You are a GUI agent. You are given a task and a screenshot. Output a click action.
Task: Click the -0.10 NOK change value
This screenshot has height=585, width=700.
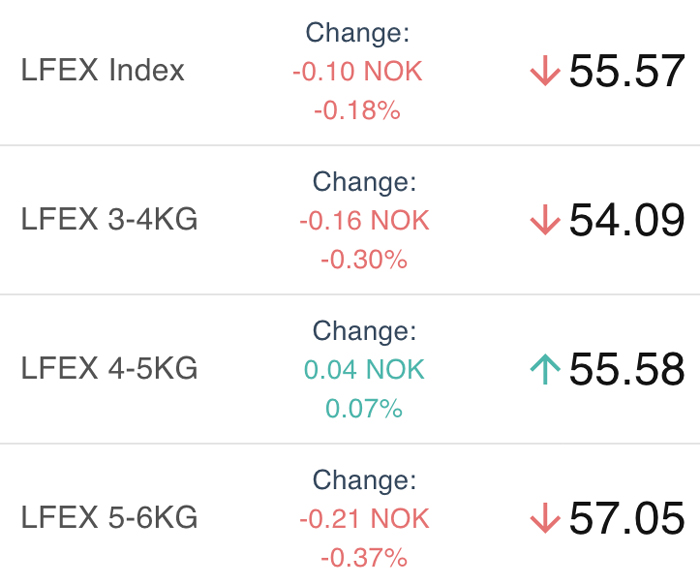[x=358, y=71]
